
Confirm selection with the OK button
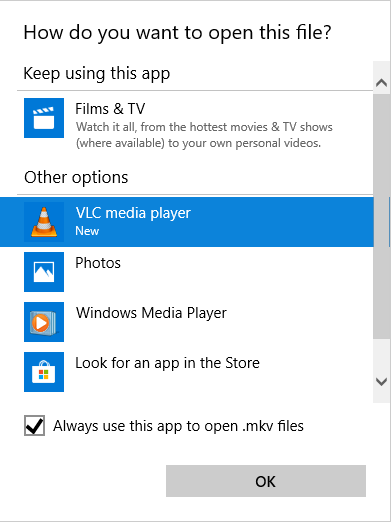(266, 481)
